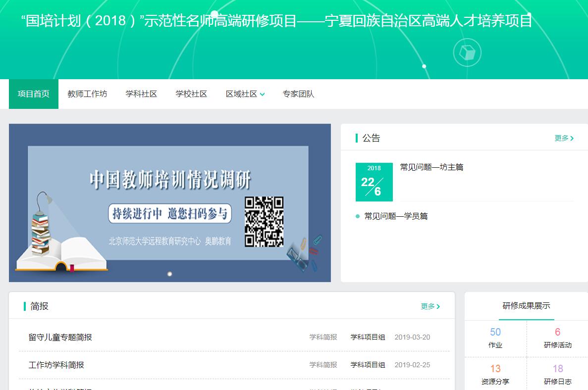Click 持续进行中 邀您扫码参与 button in banner
Screen dimensions: 588x390
170,214
